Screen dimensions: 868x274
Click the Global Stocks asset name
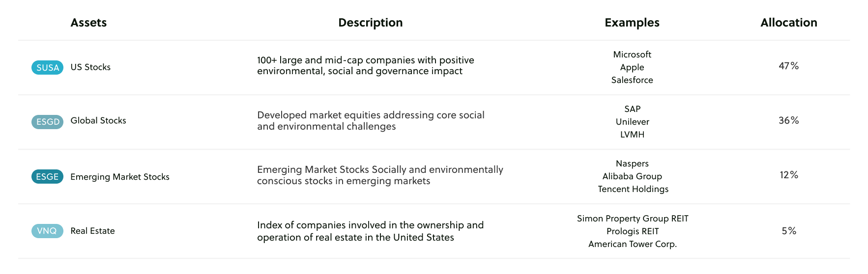coord(98,121)
